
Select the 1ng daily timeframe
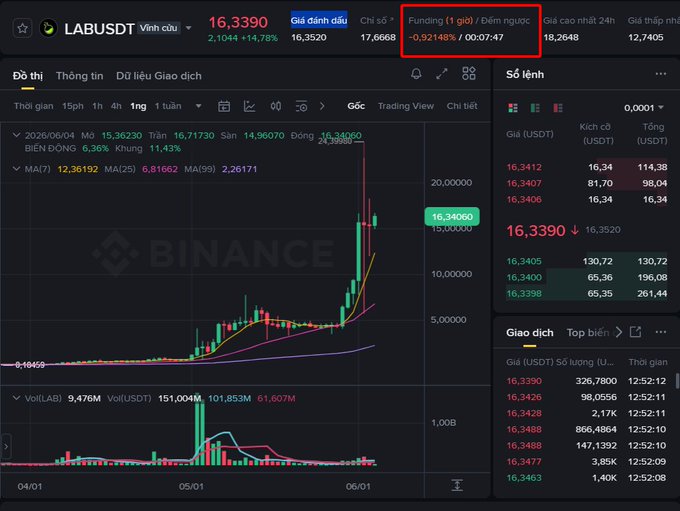click(x=138, y=106)
